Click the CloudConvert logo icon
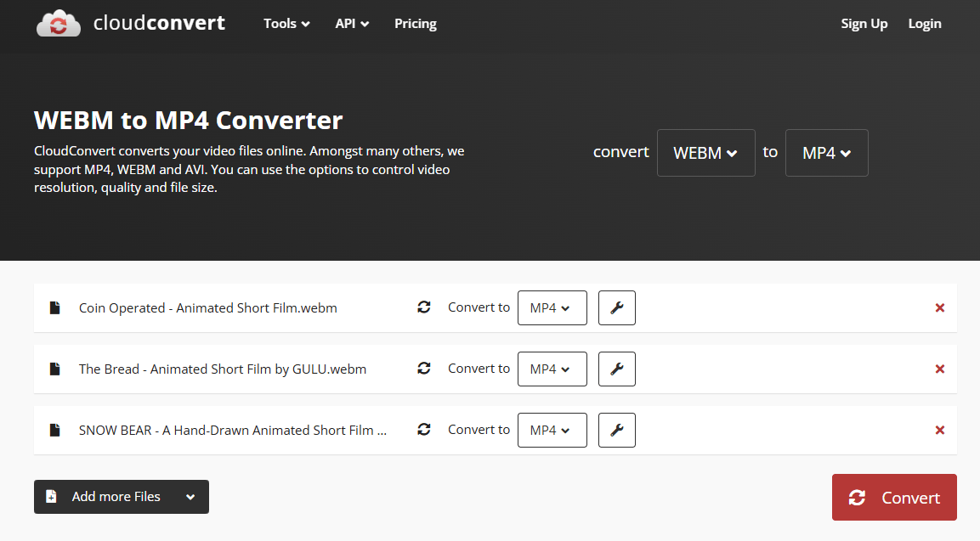 [x=59, y=24]
